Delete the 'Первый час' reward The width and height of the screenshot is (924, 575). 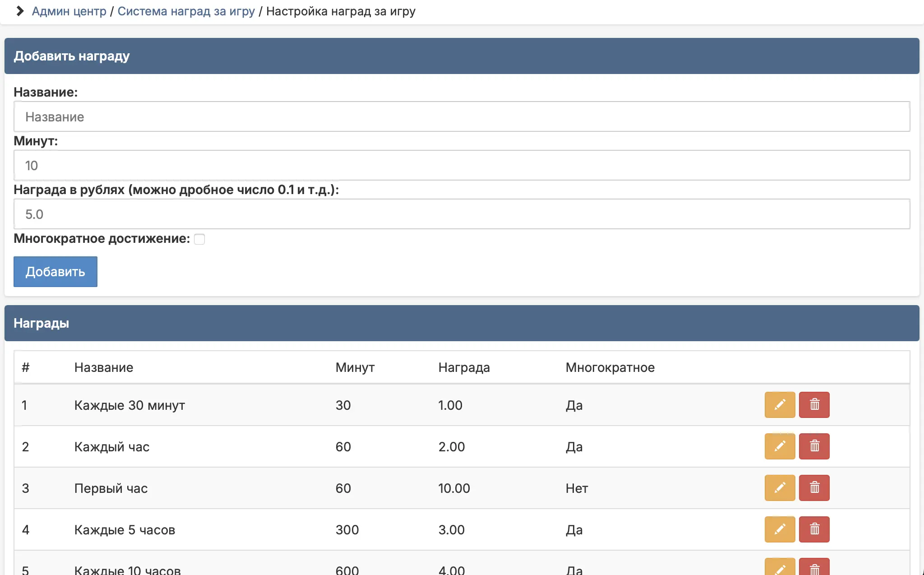814,488
